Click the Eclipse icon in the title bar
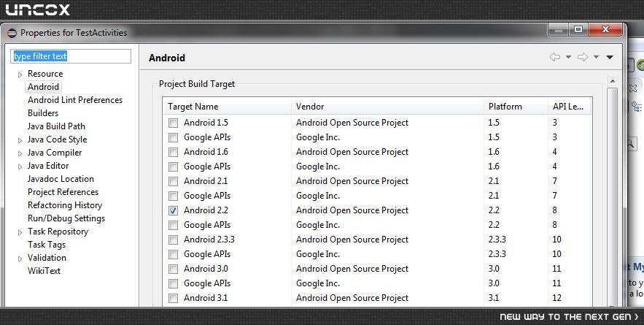Screen dimensions: 644x325 pyautogui.click(x=12, y=33)
